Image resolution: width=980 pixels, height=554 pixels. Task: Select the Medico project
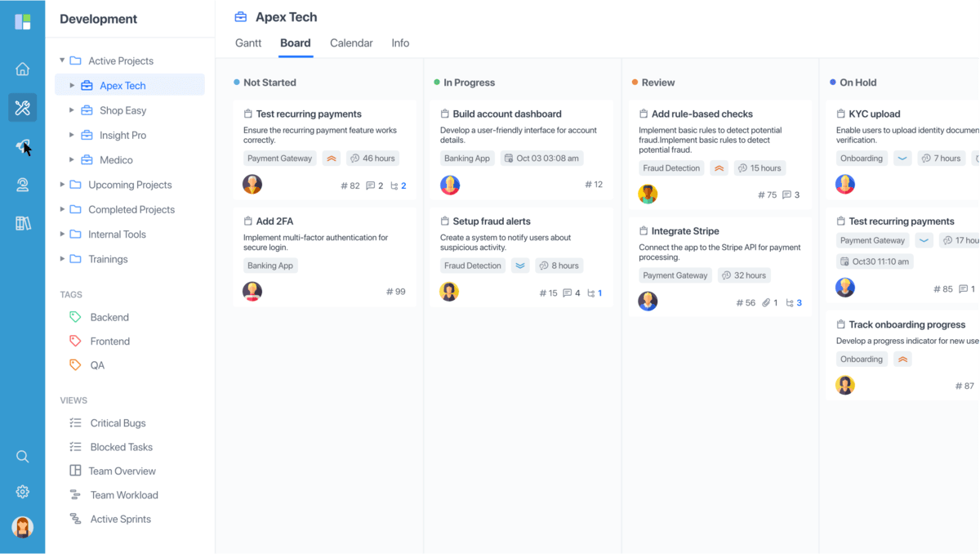116,160
